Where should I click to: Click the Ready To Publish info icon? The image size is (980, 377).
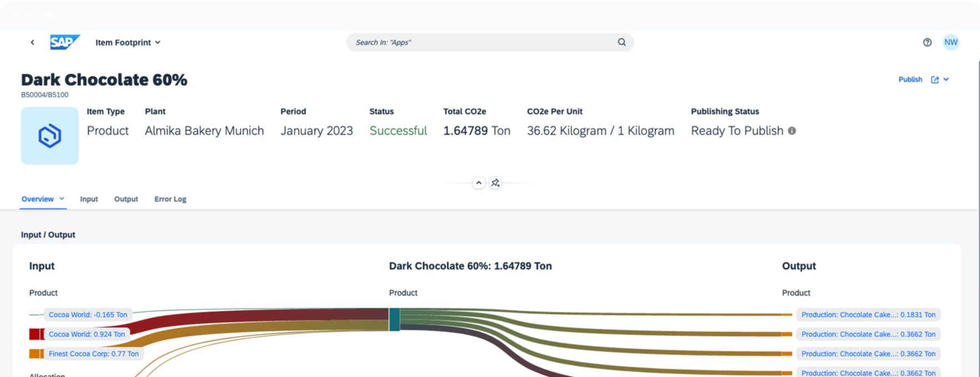(792, 131)
